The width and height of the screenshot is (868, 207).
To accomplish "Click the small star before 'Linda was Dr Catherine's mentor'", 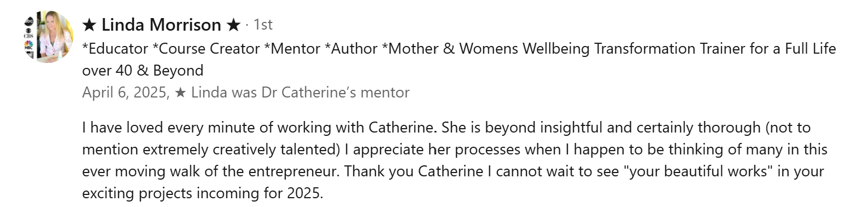I will coord(180,93).
